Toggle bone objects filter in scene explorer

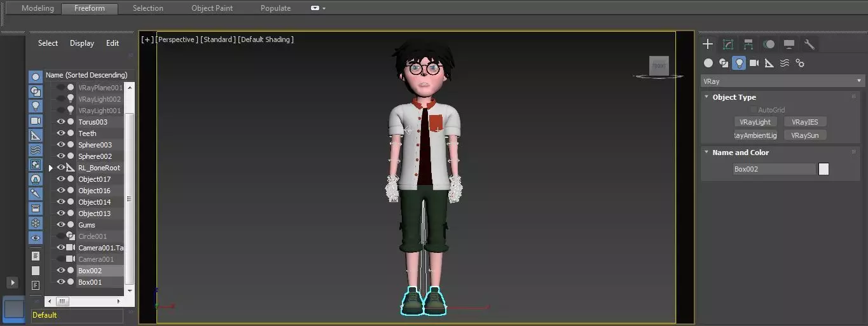coord(36,194)
